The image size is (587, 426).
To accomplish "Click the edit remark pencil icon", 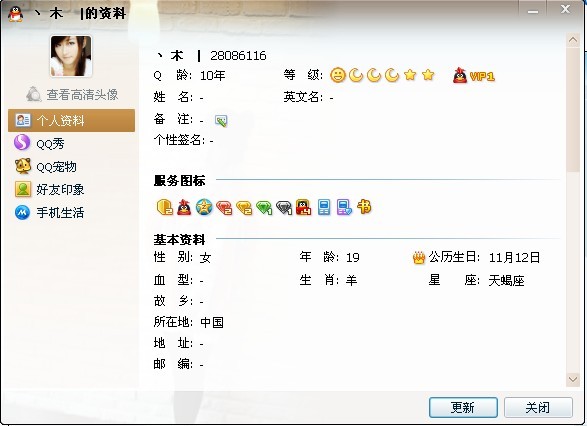I will [x=221, y=121].
